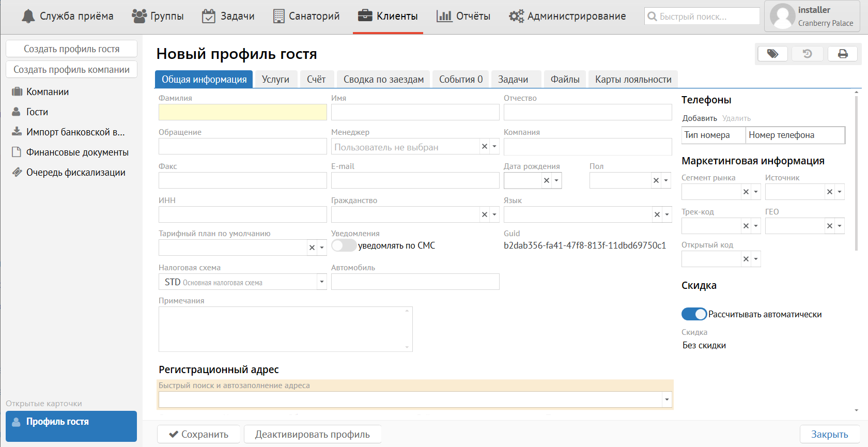
Task: Click the printer icon button
Action: click(x=843, y=54)
